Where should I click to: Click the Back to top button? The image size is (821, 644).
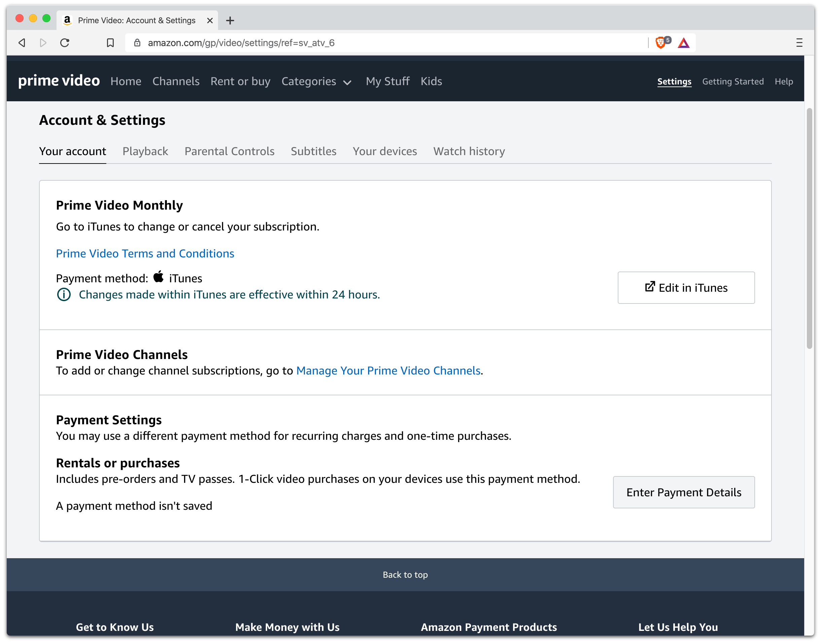pyautogui.click(x=405, y=575)
